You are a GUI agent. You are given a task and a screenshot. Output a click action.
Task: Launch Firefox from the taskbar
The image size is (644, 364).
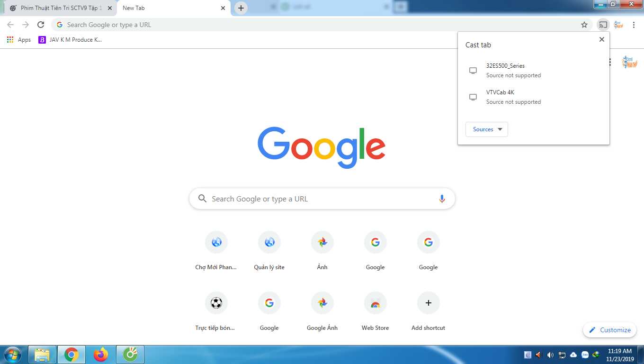click(x=101, y=355)
